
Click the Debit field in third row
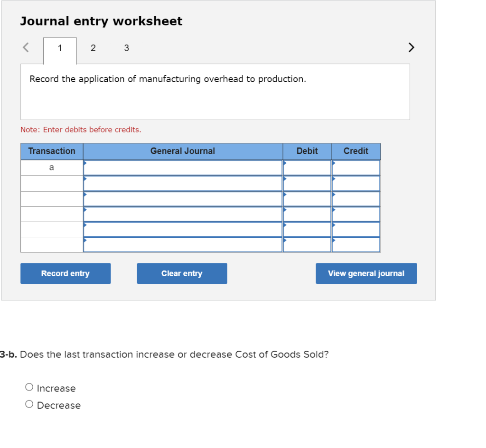[x=307, y=199]
